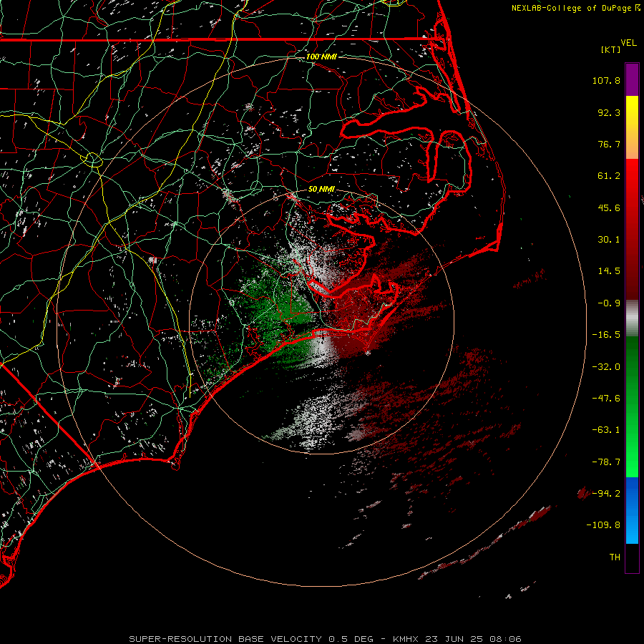Click the 92.3 scale value

609,112
